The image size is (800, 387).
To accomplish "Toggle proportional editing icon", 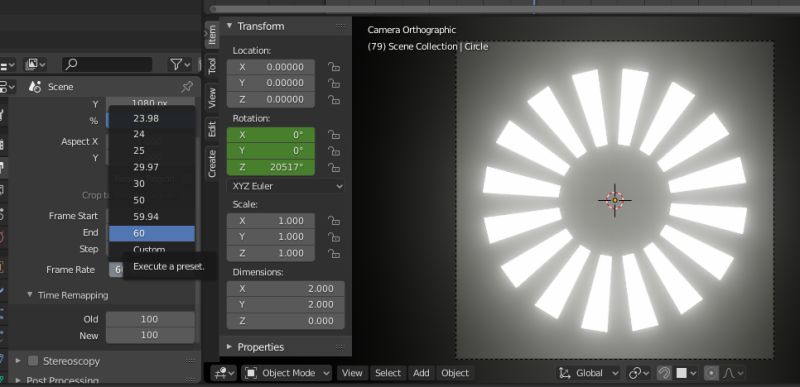I will (711, 373).
